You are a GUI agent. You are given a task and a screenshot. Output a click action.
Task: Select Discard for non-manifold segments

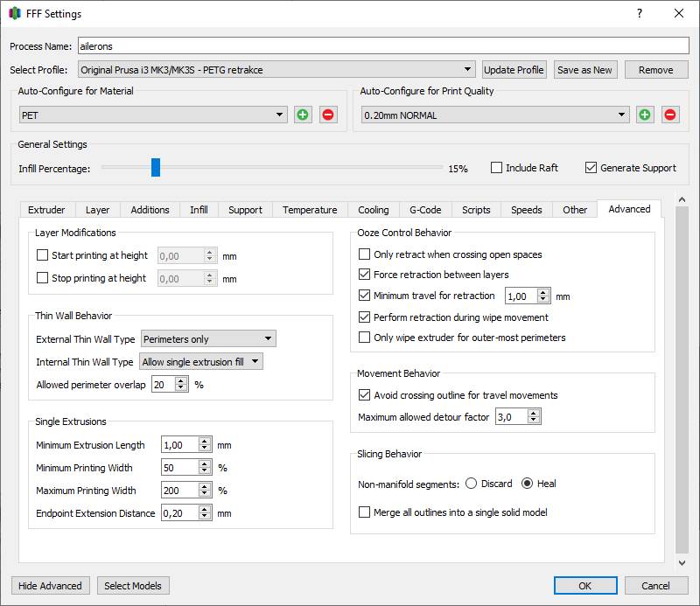coord(472,484)
